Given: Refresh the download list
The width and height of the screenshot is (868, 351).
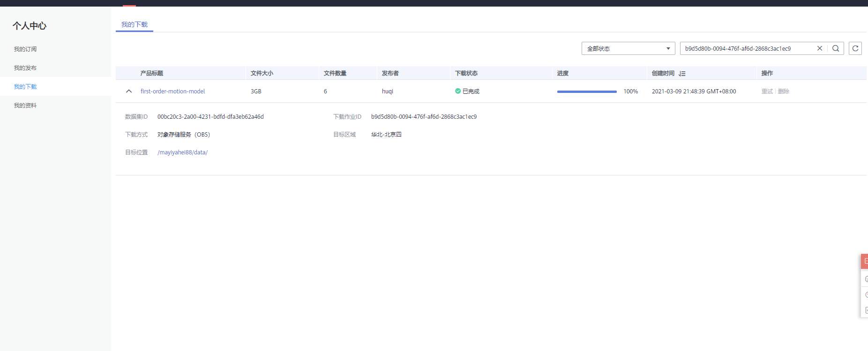Looking at the screenshot, I should [855, 48].
